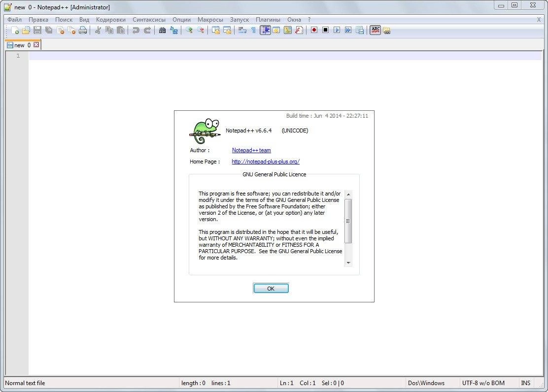
Task: Start macro recording with red circle
Action: [314, 30]
